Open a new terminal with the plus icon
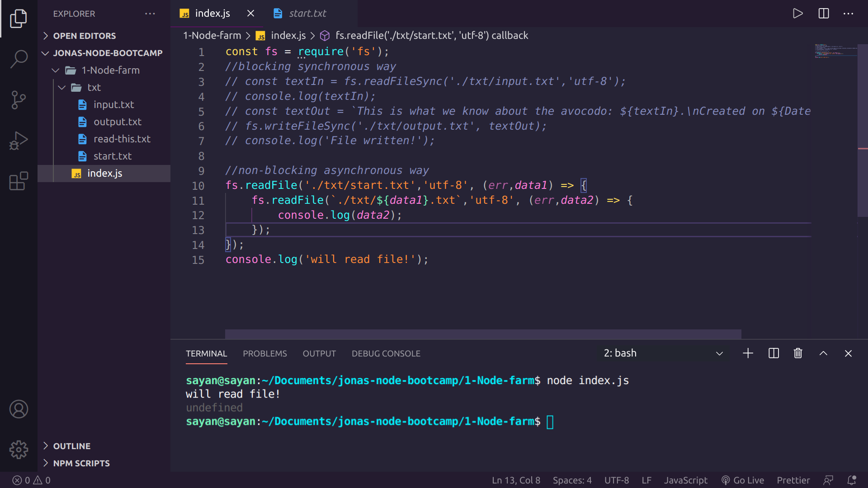Screen dimensions: 868x488 coord(748,353)
